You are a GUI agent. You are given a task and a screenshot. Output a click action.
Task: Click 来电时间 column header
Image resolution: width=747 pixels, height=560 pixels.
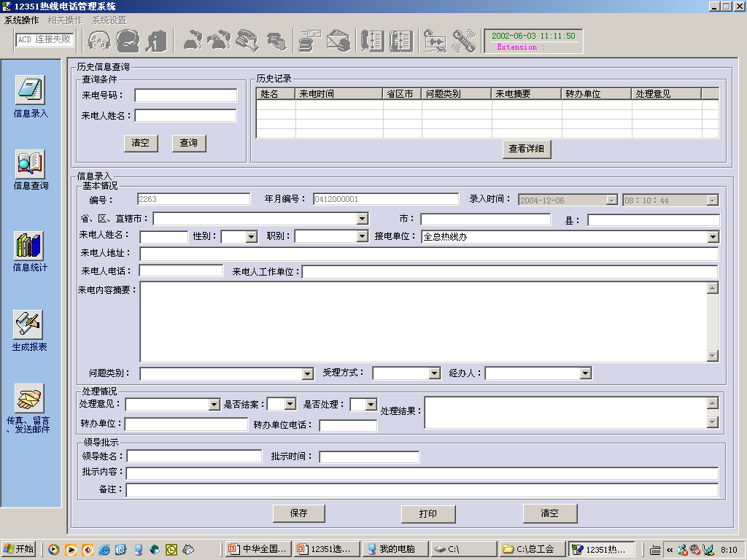coord(338,94)
